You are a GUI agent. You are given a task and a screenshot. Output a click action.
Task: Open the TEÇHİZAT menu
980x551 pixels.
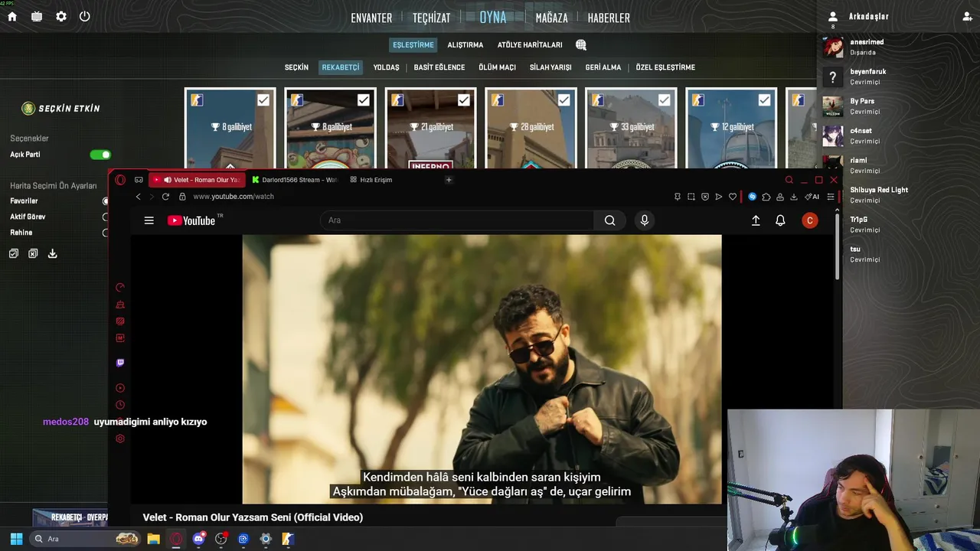(431, 18)
